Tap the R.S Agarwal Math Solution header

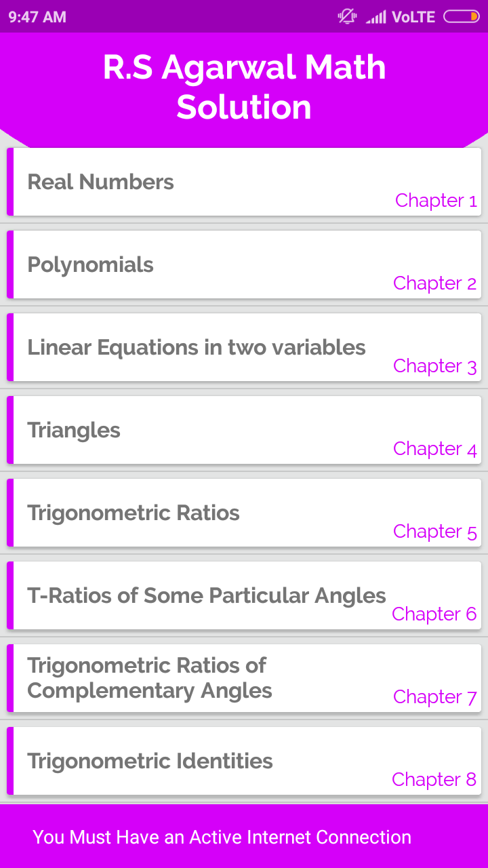(244, 87)
